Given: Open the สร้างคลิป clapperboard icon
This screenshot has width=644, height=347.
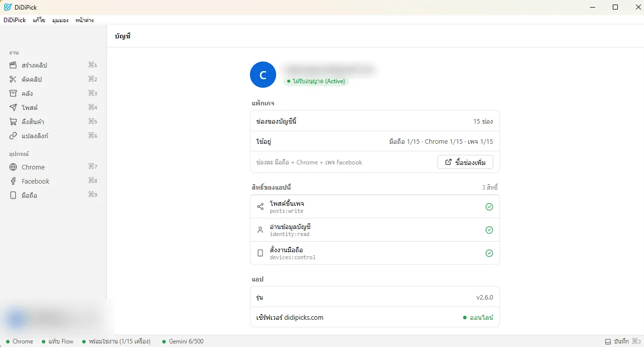Looking at the screenshot, I should (x=13, y=65).
